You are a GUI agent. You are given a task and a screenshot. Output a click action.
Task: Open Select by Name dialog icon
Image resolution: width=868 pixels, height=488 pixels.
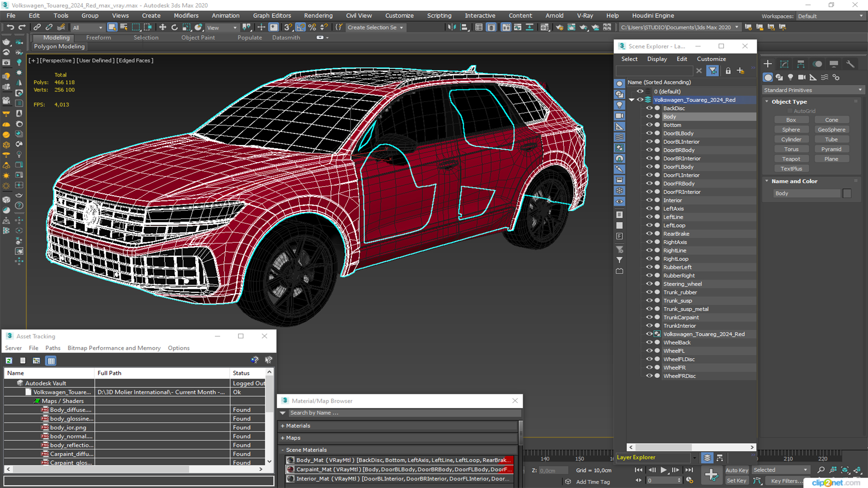124,28
